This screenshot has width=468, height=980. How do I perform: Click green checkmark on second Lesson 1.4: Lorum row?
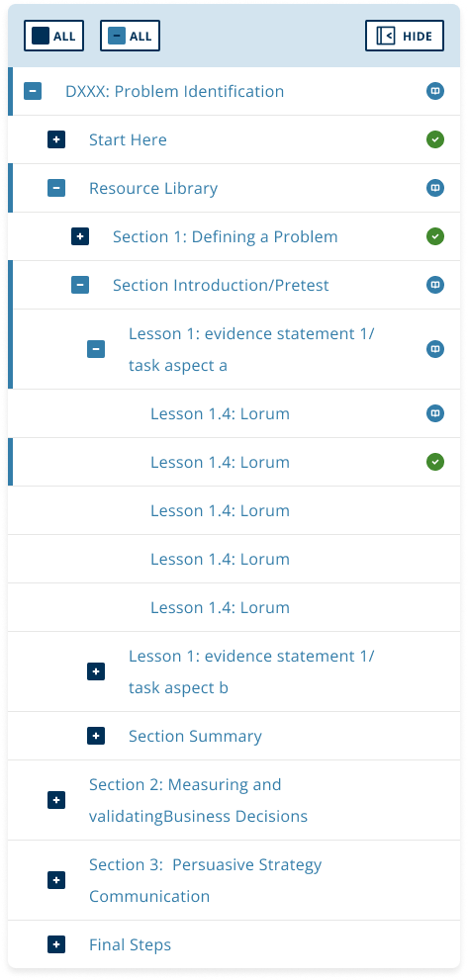point(435,462)
